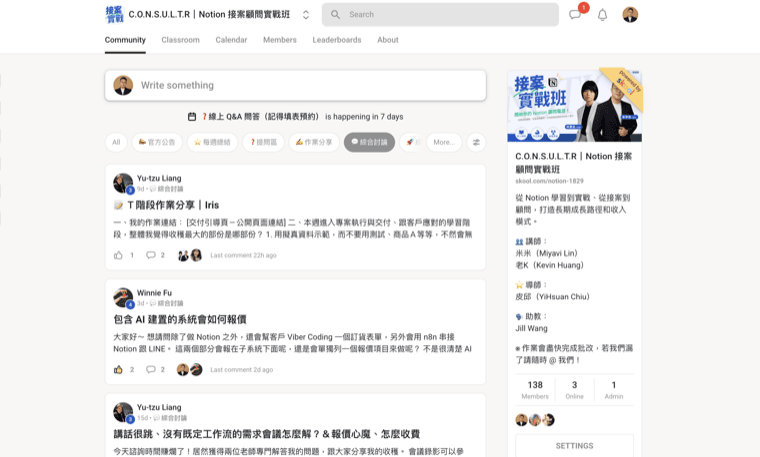Filter posts by 官方公告 category
This screenshot has height=457, width=760.
coord(157,142)
